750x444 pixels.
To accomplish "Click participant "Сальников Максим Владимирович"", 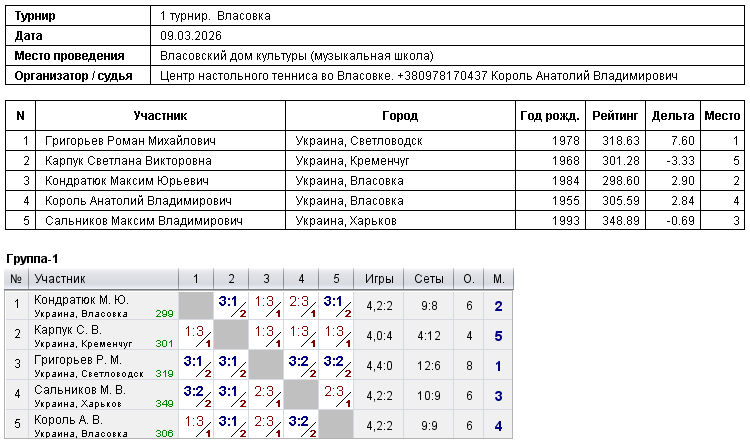I will pos(143,221).
